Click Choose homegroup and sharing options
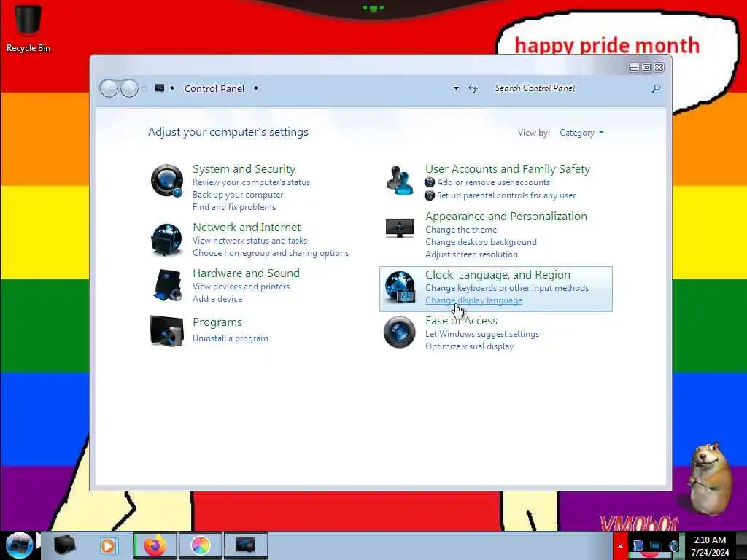Image resolution: width=747 pixels, height=560 pixels. [271, 253]
